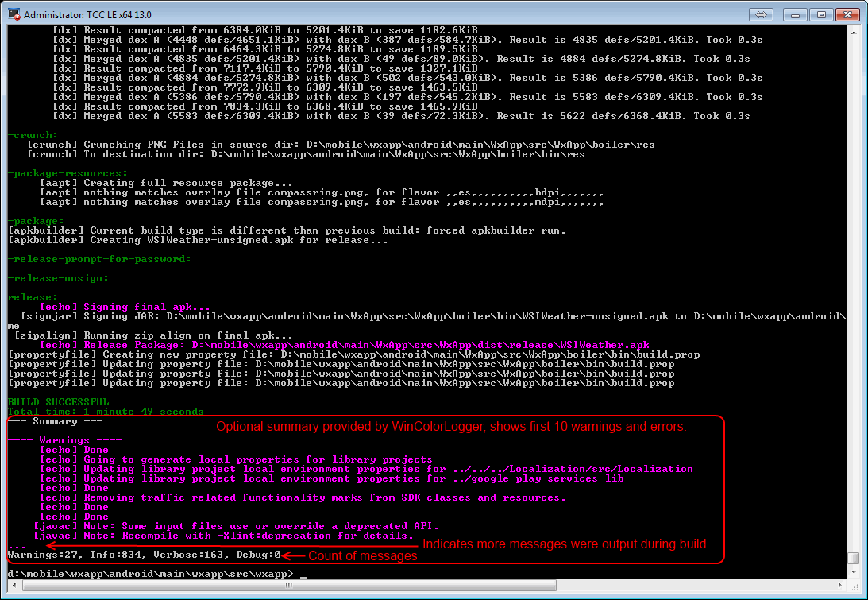Click the window title 'Administrator: TCC LE x64 13.0'
868x600 pixels.
(x=87, y=14)
